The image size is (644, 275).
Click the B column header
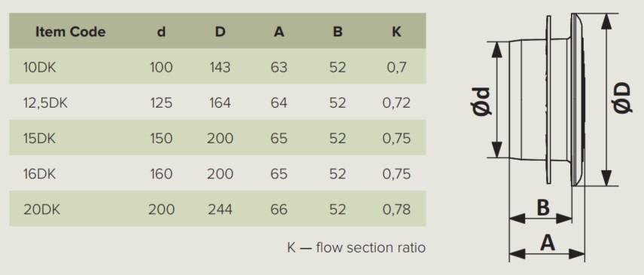click(337, 32)
